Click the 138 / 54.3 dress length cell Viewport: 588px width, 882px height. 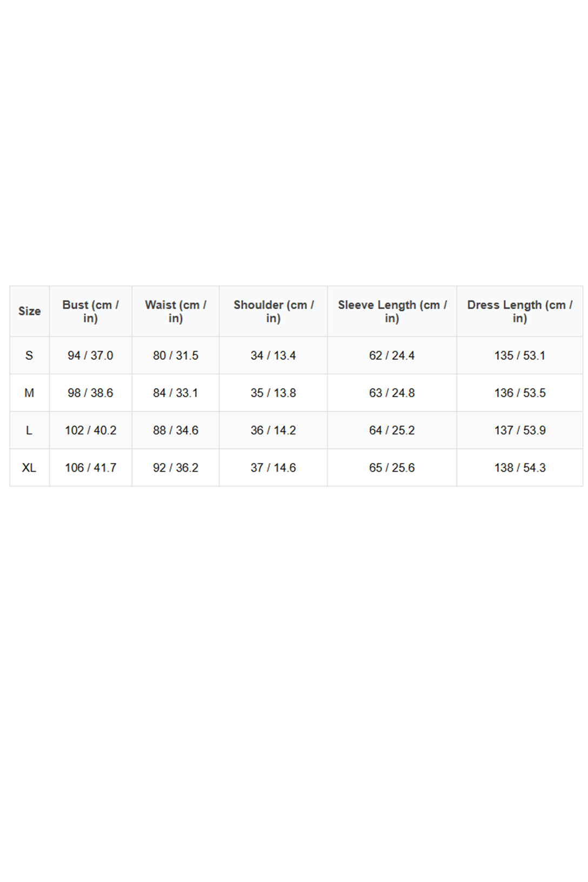(x=519, y=467)
